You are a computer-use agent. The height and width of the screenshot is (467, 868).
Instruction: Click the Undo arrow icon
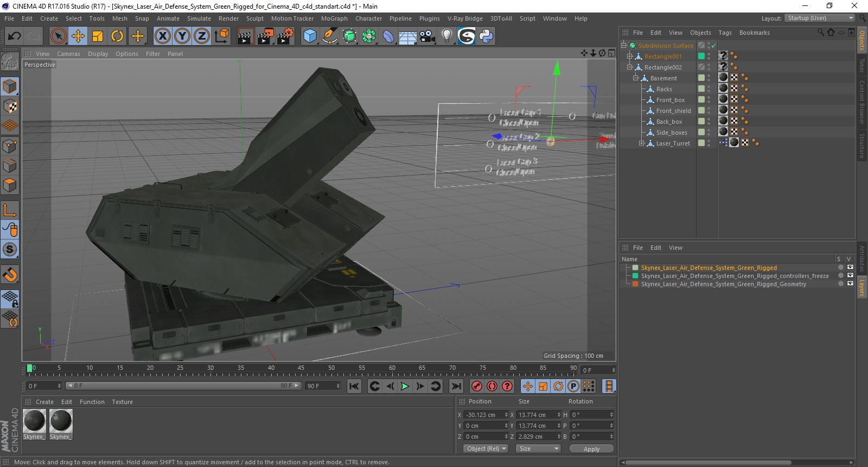pos(14,36)
